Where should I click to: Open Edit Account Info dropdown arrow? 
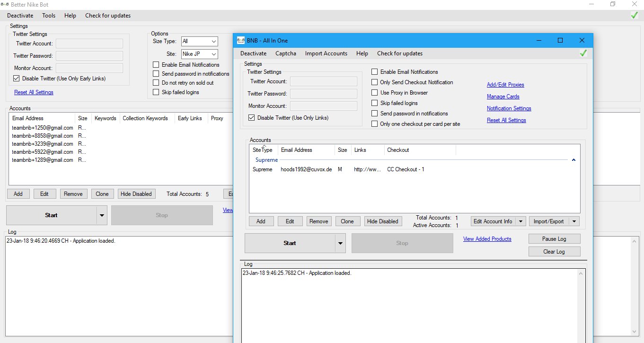(520, 221)
